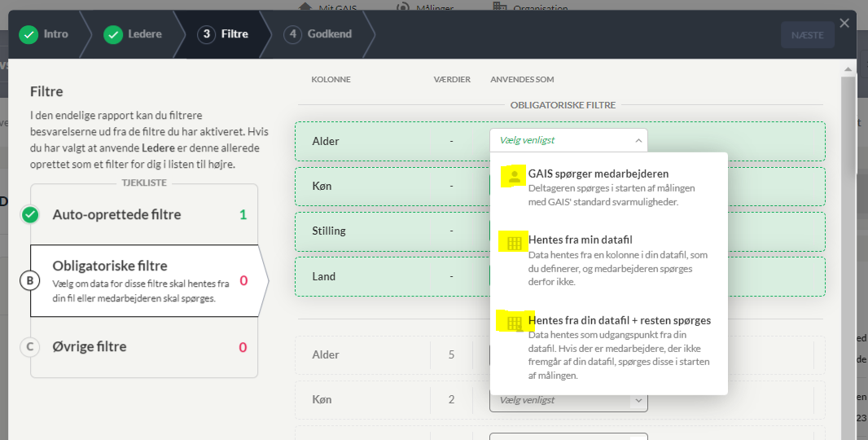
Task: Open the Øvrige filtre checklist item
Action: 144,347
